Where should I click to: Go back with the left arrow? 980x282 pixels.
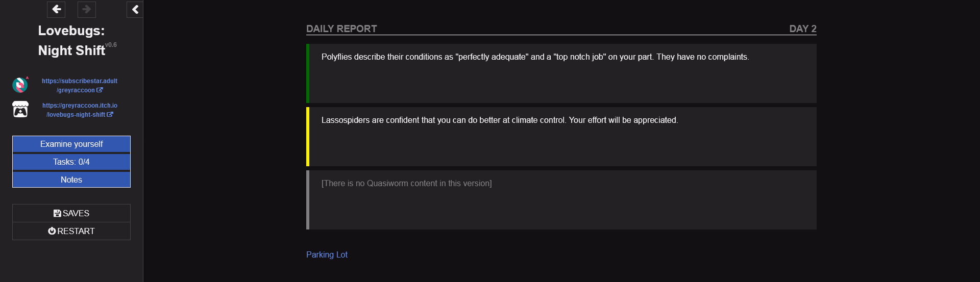point(56,9)
